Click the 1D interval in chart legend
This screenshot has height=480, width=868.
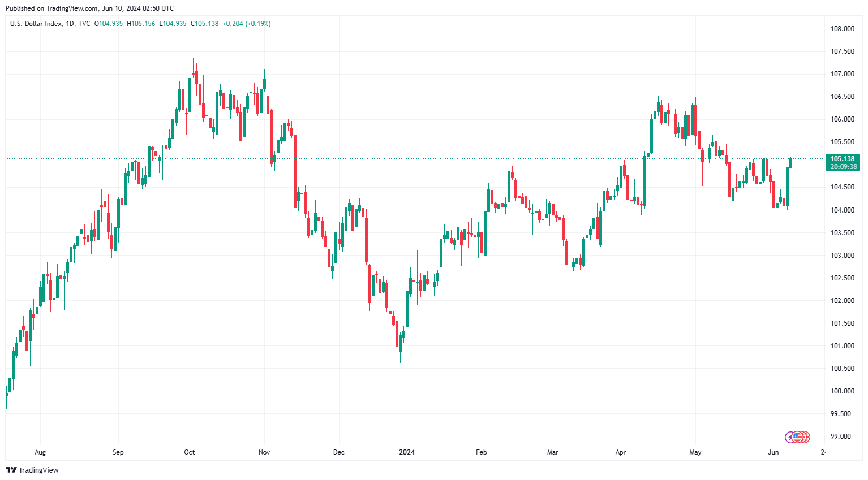tap(70, 24)
